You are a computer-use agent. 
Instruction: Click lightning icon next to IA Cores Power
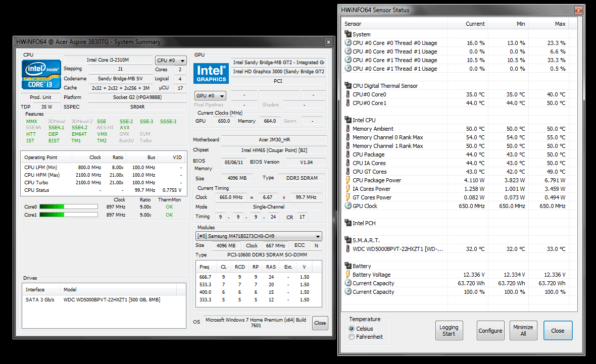coord(348,189)
